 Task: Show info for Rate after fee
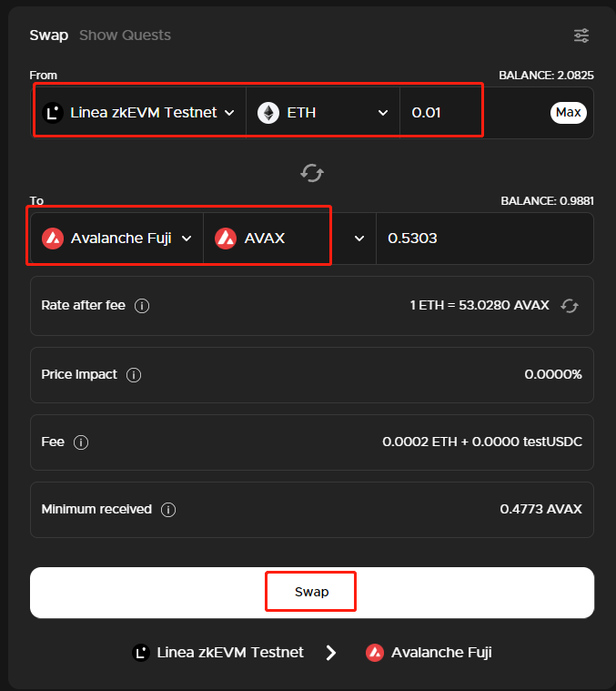(x=142, y=306)
